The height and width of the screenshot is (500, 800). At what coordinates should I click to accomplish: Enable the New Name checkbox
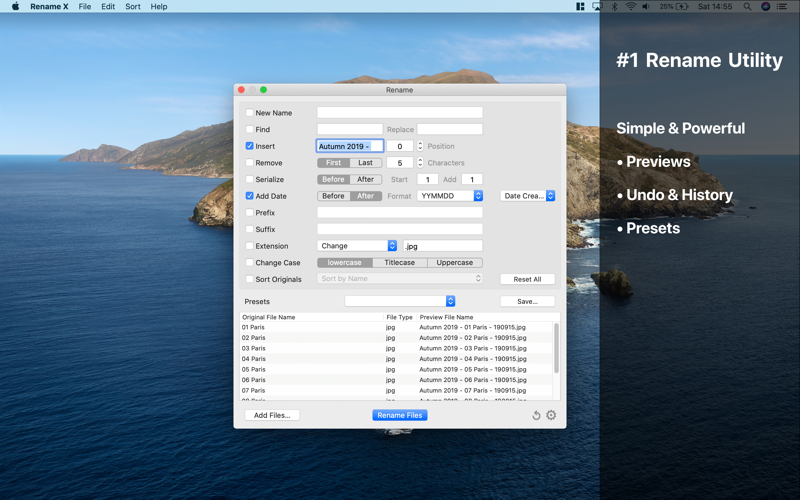pyautogui.click(x=249, y=113)
